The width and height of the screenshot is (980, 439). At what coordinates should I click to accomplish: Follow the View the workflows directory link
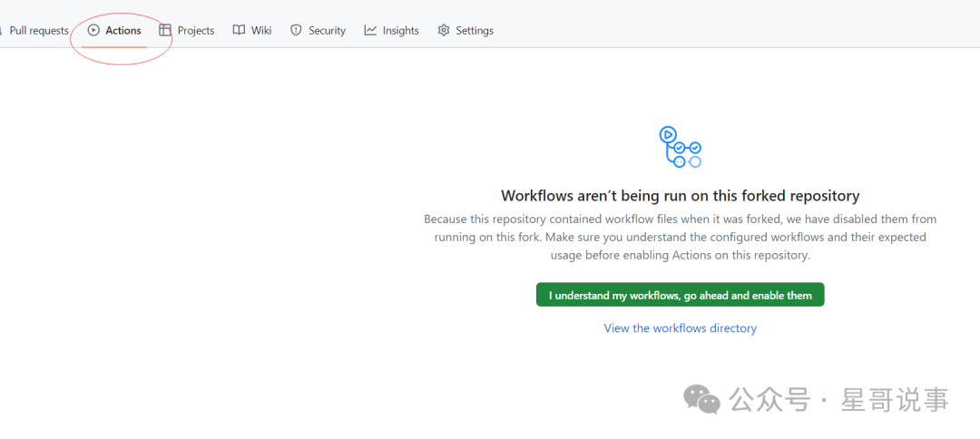pyautogui.click(x=680, y=327)
